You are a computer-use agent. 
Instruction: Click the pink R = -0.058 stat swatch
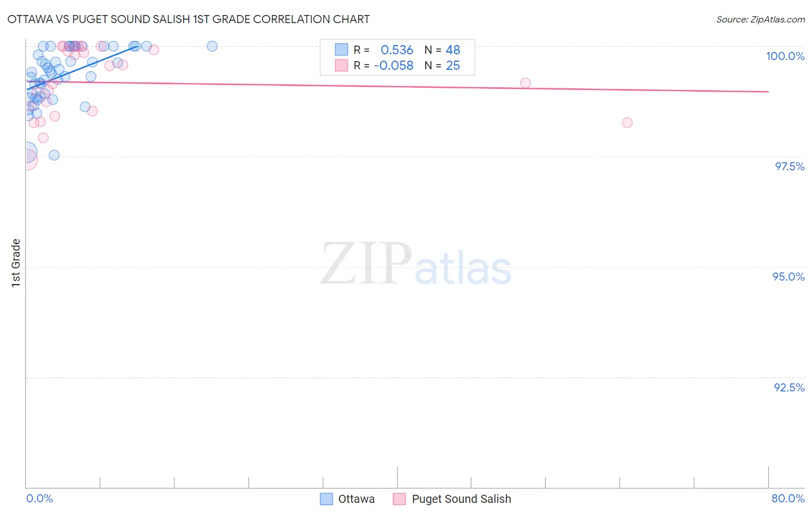tap(341, 65)
